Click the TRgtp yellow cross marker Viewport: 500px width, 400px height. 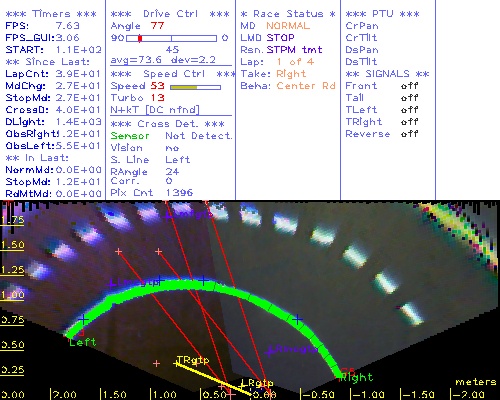click(x=176, y=363)
